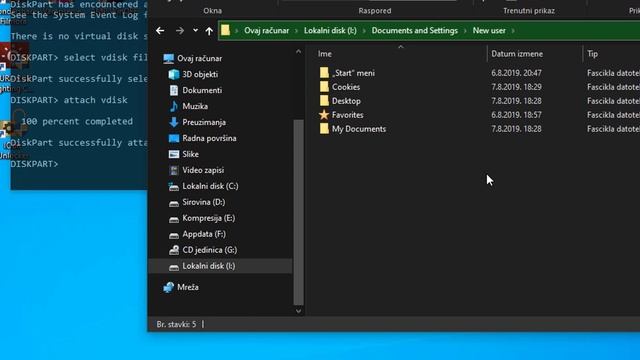Click the Kompresija (E:) drive icon
The image size is (640, 360).
pos(174,219)
